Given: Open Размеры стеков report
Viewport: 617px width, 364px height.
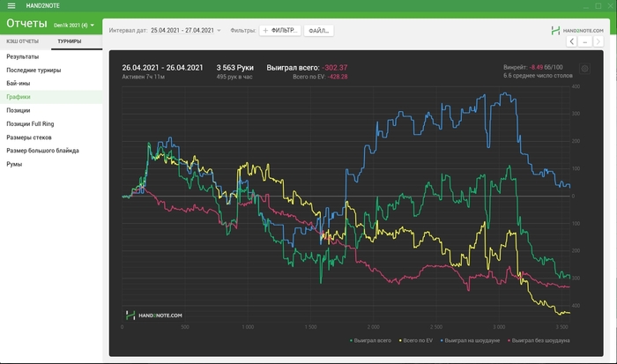Looking at the screenshot, I should pyautogui.click(x=51, y=137).
